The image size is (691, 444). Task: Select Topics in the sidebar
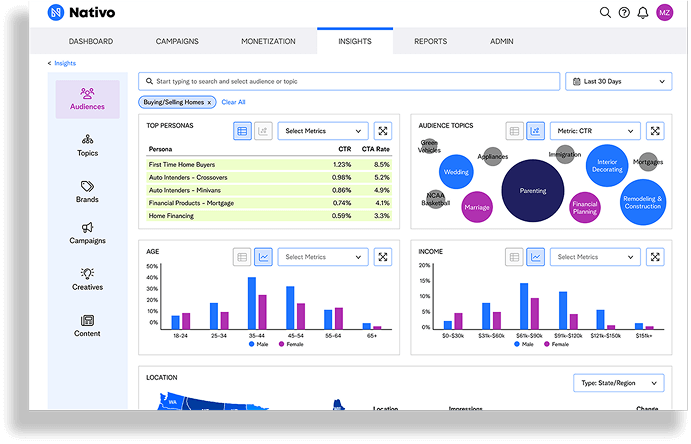[x=87, y=146]
